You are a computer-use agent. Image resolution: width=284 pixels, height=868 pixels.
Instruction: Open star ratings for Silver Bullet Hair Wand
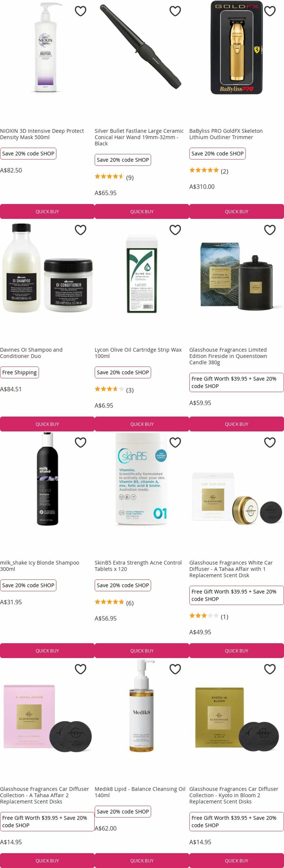coord(114,177)
